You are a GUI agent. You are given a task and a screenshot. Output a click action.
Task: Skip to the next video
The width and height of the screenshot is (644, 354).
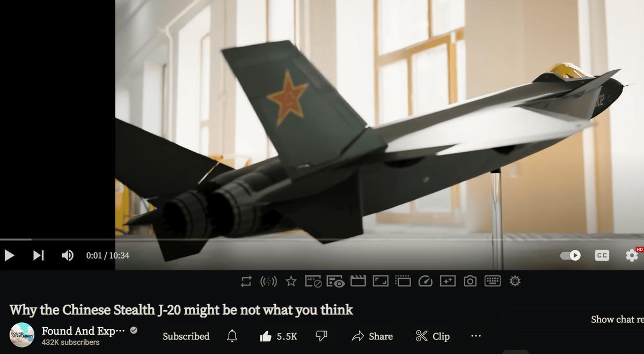[x=38, y=255]
